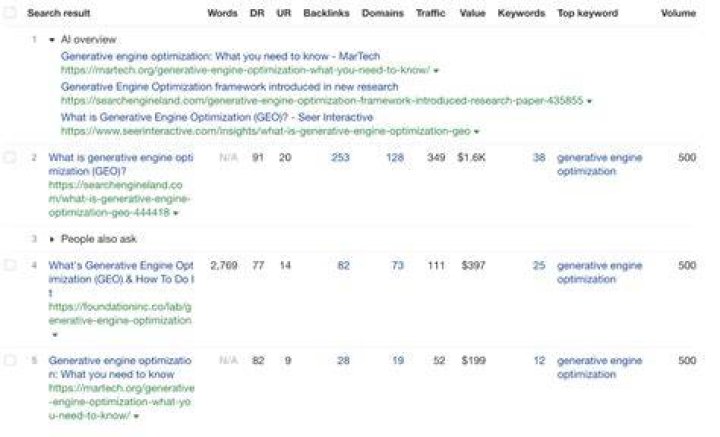720x437 pixels.
Task: Click Keywords count 12 for result 5
Action: (539, 361)
